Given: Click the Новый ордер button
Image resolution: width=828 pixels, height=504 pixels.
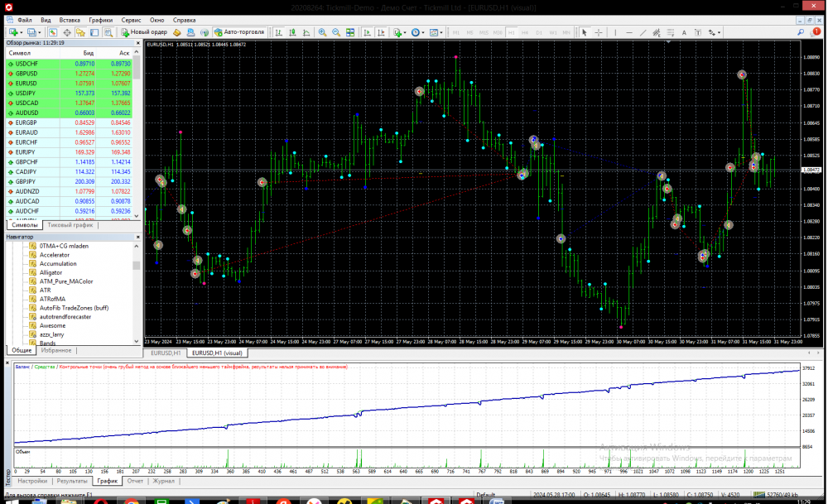Looking at the screenshot, I should point(143,32).
